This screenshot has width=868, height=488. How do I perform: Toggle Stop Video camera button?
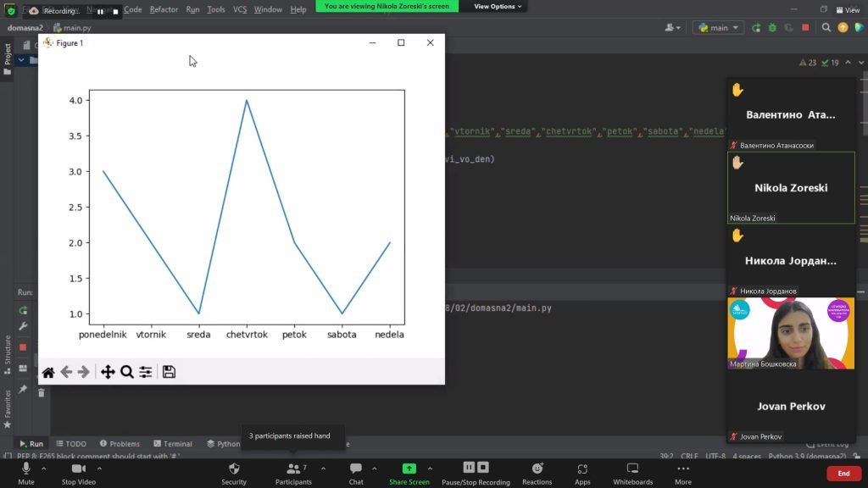coord(80,473)
